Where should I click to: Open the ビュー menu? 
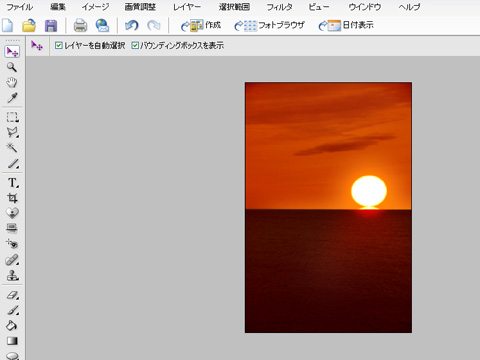tap(319, 7)
